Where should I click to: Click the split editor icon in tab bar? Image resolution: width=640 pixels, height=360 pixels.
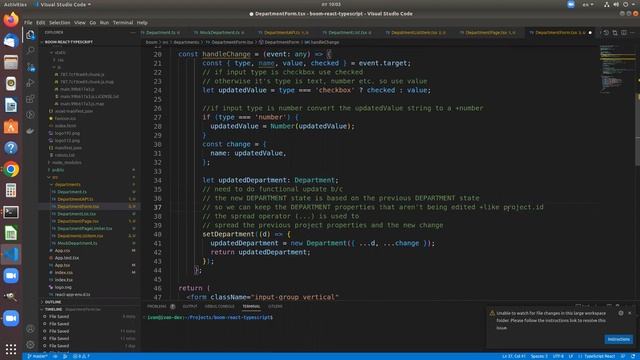click(x=624, y=32)
